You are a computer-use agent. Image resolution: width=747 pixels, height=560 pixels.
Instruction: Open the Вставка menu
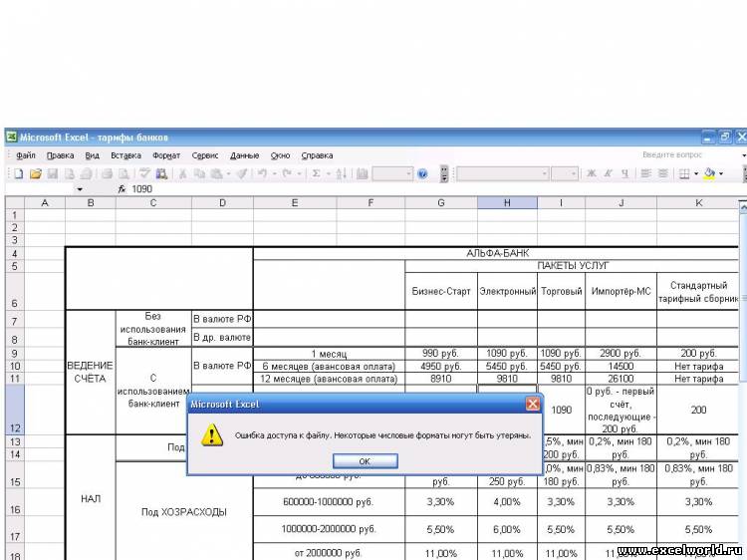click(x=125, y=155)
